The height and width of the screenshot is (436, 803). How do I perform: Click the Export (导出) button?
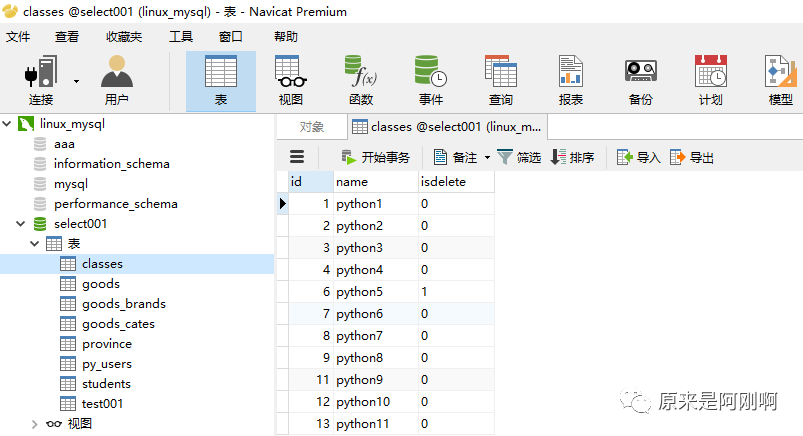click(692, 157)
